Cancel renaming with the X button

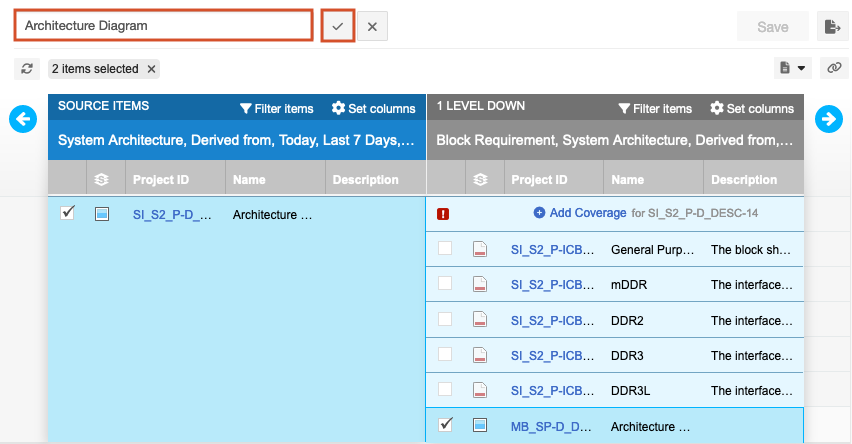click(x=372, y=27)
